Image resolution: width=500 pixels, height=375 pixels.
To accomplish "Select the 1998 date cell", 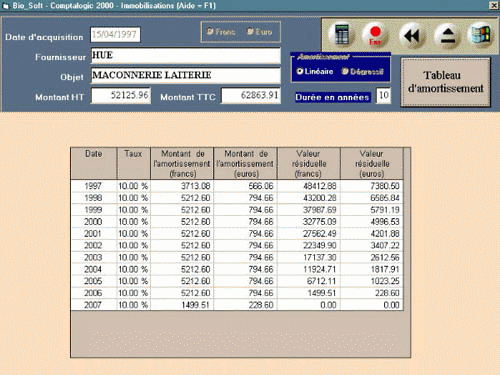I will (94, 198).
